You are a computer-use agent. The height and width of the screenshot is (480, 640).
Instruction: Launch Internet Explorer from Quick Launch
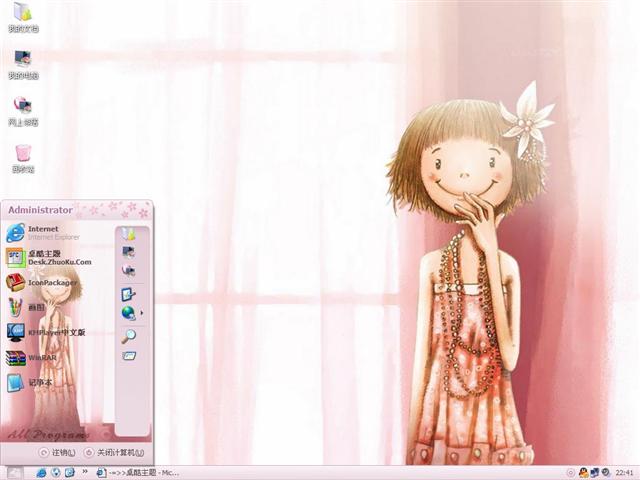pyautogui.click(x=41, y=473)
